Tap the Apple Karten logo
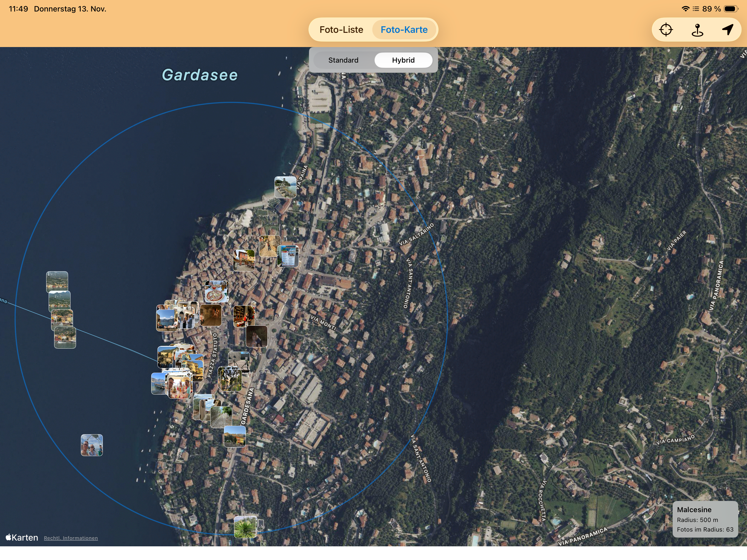This screenshot has width=747, height=560. 22,537
